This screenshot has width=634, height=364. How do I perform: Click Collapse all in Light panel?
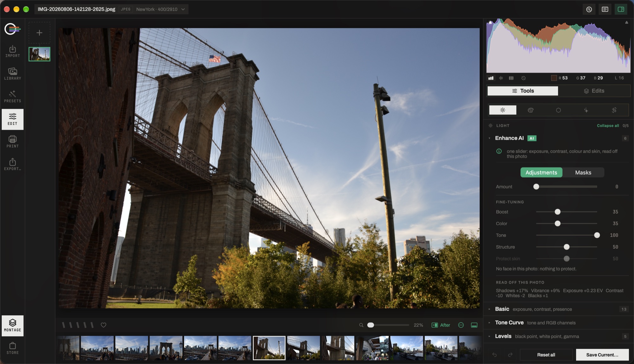pyautogui.click(x=608, y=126)
